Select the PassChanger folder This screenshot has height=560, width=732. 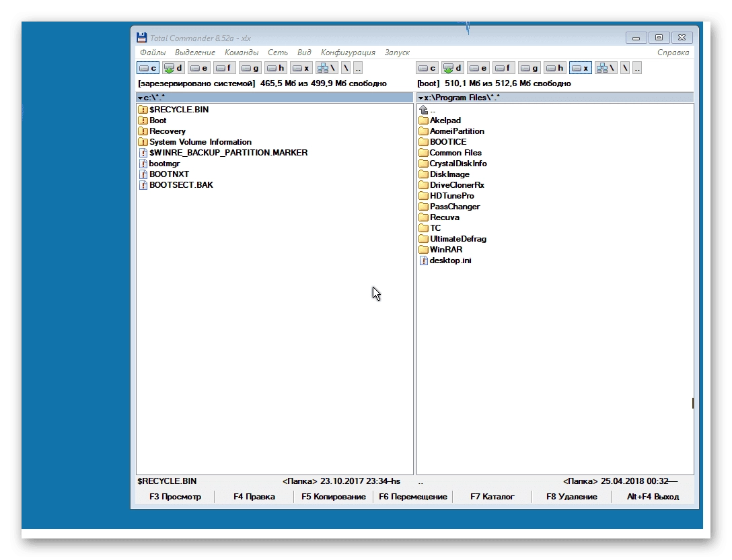pyautogui.click(x=449, y=207)
